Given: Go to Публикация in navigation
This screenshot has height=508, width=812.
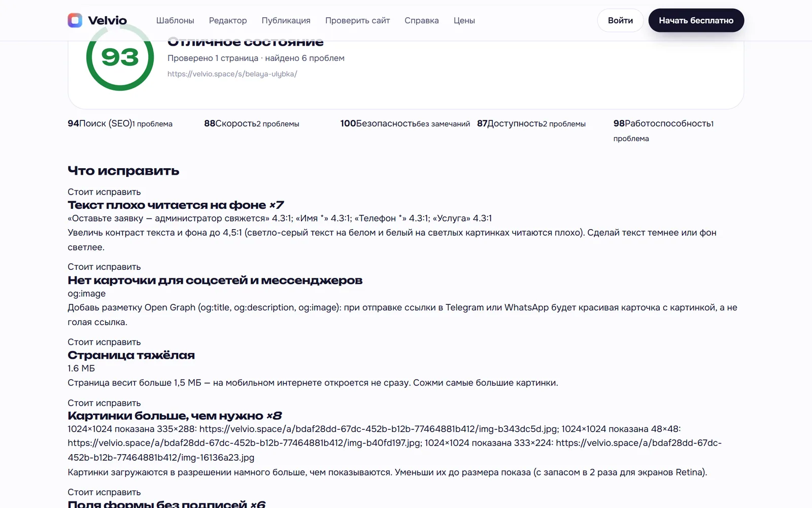Looking at the screenshot, I should point(286,20).
